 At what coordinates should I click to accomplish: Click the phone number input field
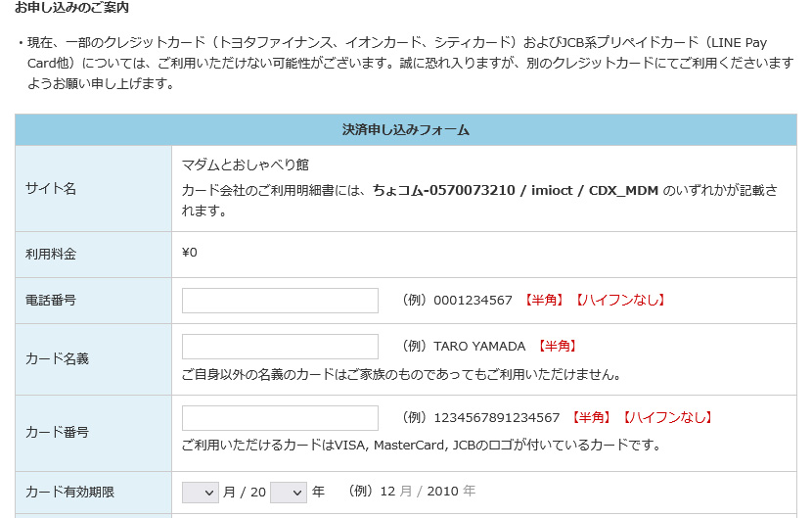pos(280,301)
